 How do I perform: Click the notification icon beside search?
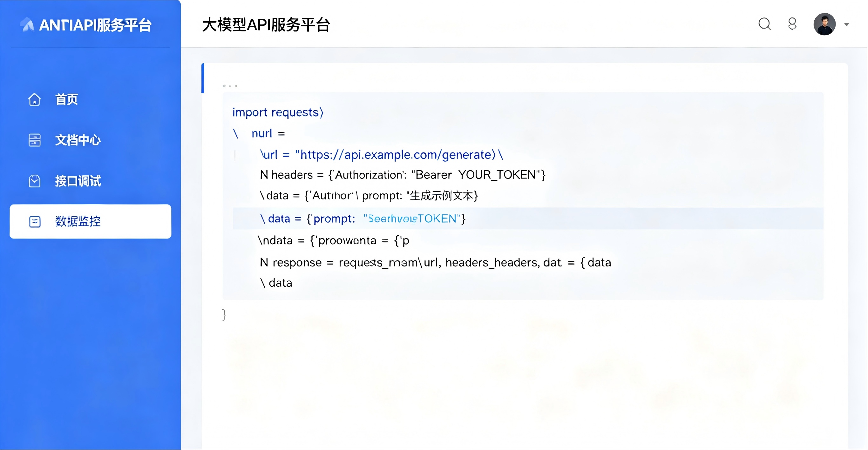pos(792,24)
